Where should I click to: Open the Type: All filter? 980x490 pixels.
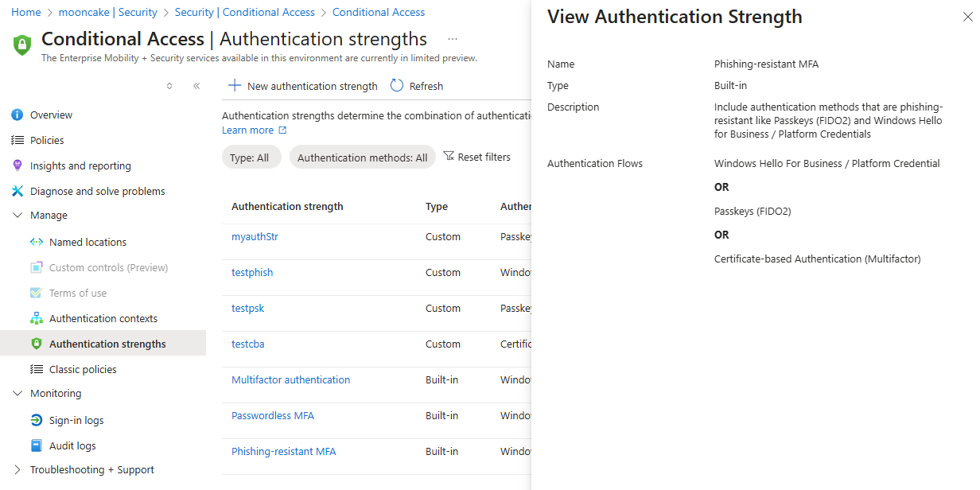tap(249, 157)
